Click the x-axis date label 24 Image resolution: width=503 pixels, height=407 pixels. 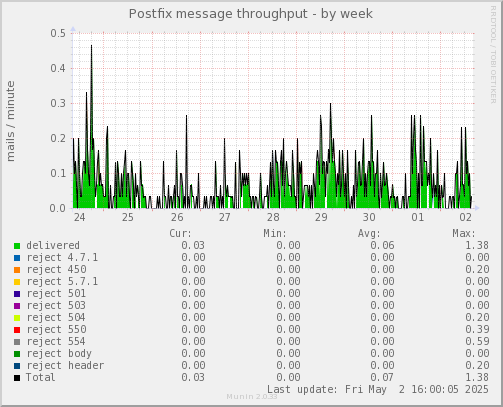pos(80,218)
